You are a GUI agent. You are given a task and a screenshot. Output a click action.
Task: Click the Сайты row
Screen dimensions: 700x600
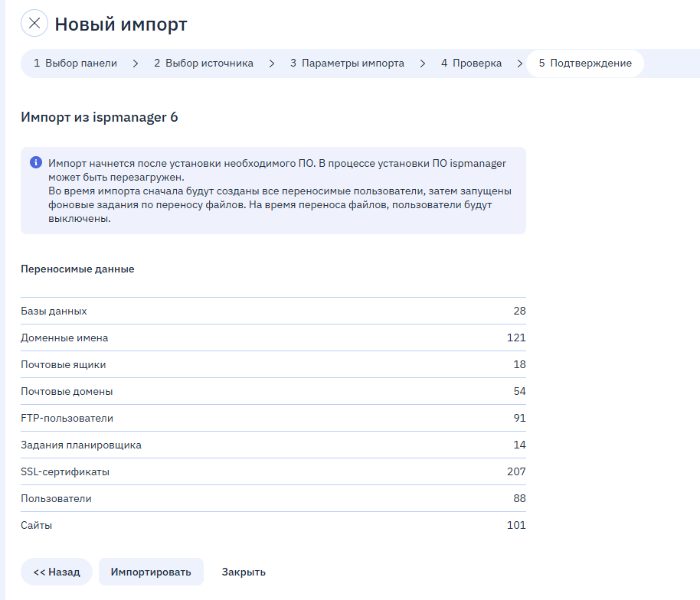tap(273, 525)
